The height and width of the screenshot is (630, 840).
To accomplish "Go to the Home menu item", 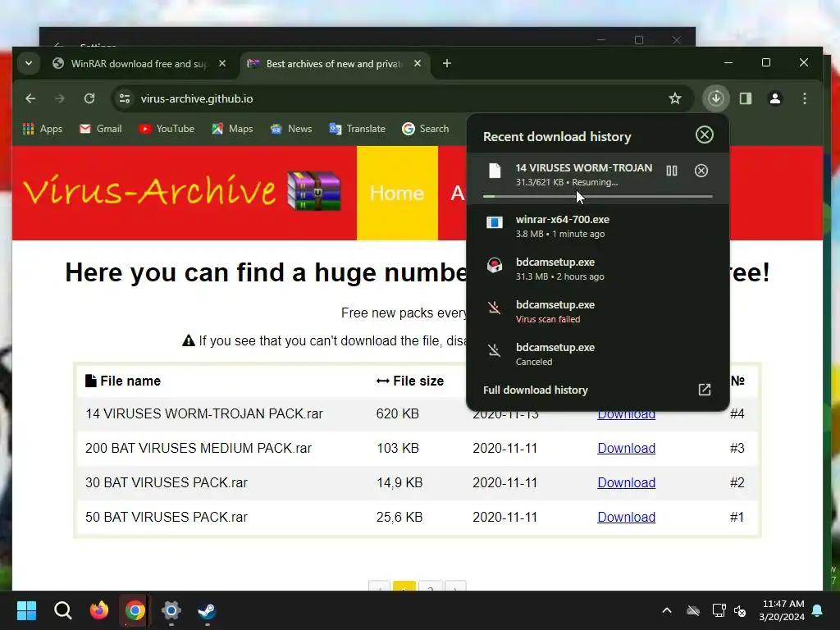I will [x=397, y=193].
